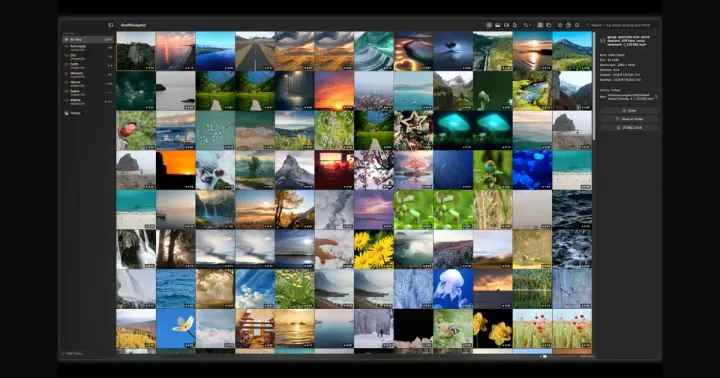Screen dimensions: 720x378
Task: Select the orange sunset silhouette thumbnail
Action: [x=175, y=170]
